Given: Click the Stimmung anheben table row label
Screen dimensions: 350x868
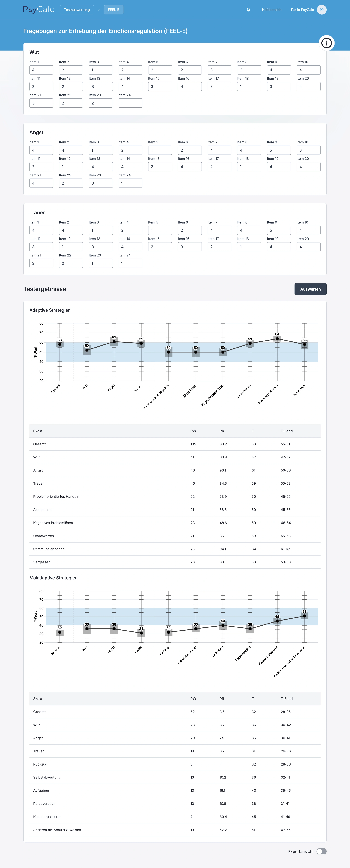Looking at the screenshot, I should click(49, 549).
